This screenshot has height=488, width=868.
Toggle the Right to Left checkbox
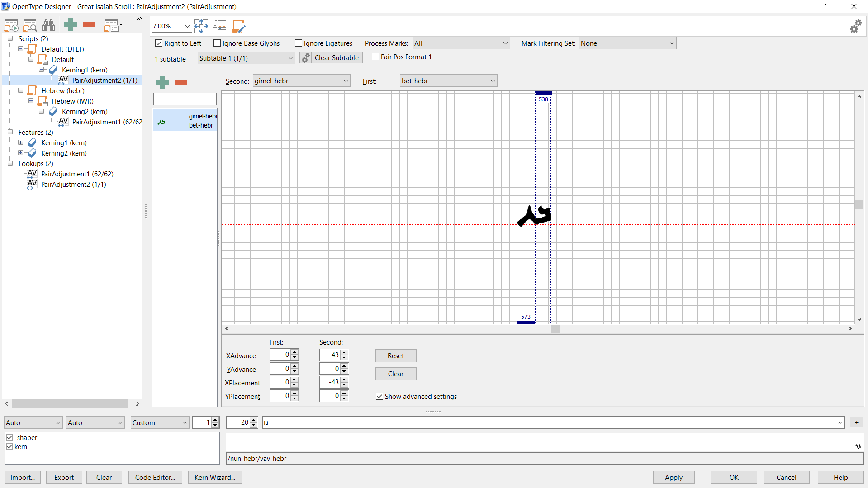pos(159,43)
